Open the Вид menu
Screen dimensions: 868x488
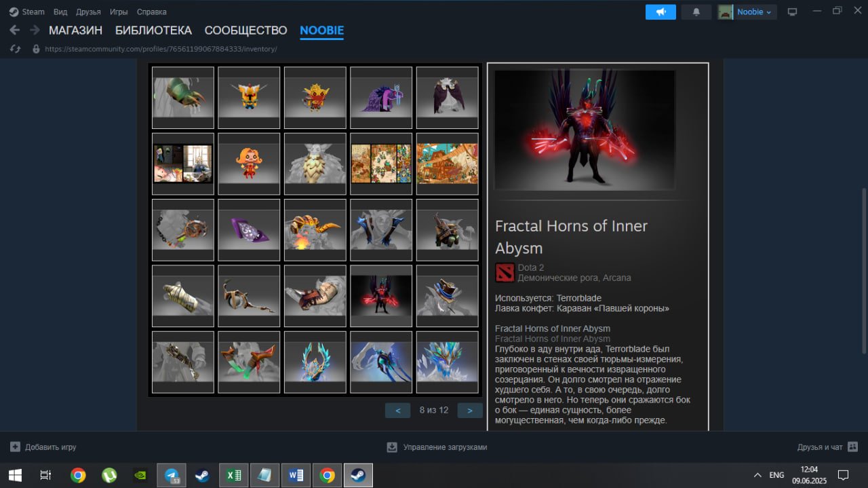point(60,12)
